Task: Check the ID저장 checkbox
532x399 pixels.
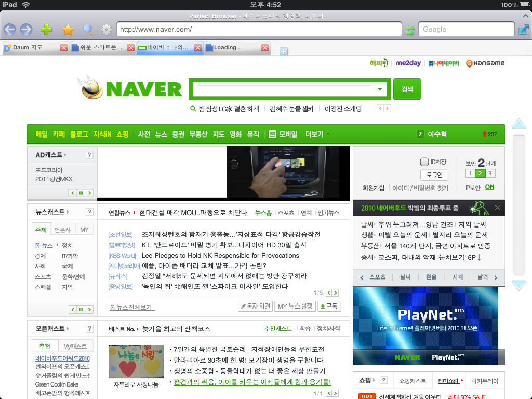Action: (424, 162)
